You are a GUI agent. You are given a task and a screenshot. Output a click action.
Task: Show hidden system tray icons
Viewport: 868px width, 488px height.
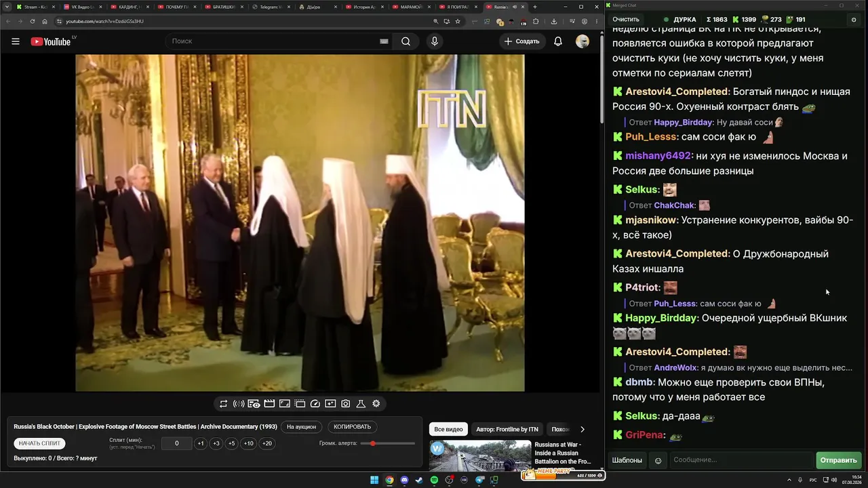click(789, 480)
